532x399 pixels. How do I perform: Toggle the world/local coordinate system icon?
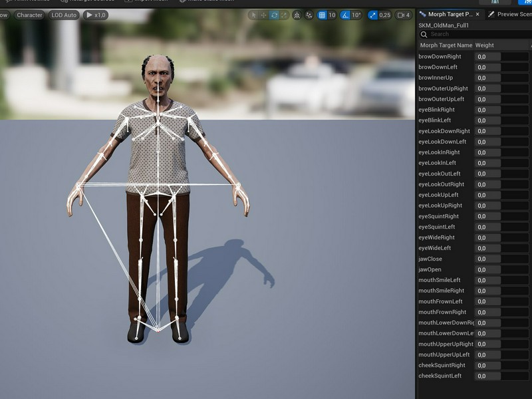click(x=297, y=15)
